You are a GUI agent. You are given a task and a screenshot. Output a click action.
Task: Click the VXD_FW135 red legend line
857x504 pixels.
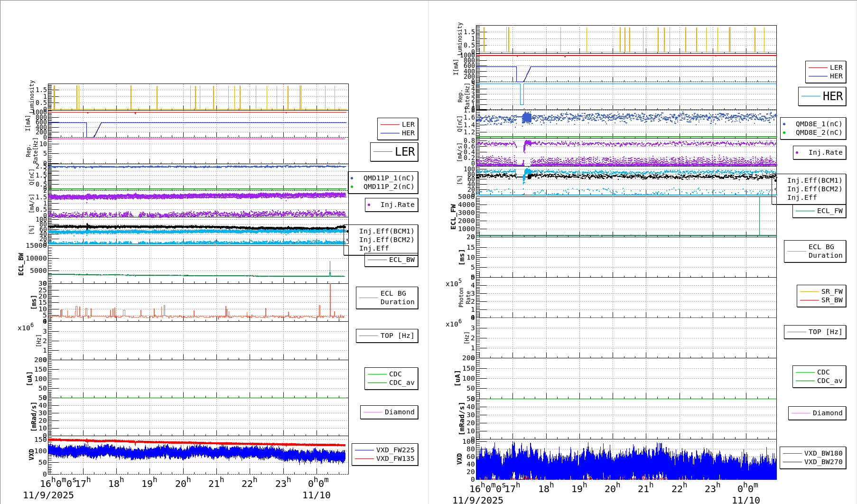(364, 458)
